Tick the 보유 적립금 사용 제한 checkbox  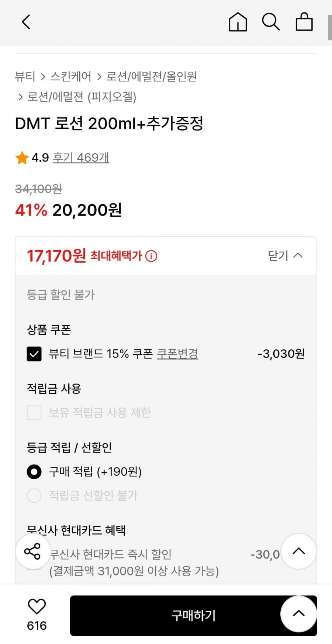(34, 413)
